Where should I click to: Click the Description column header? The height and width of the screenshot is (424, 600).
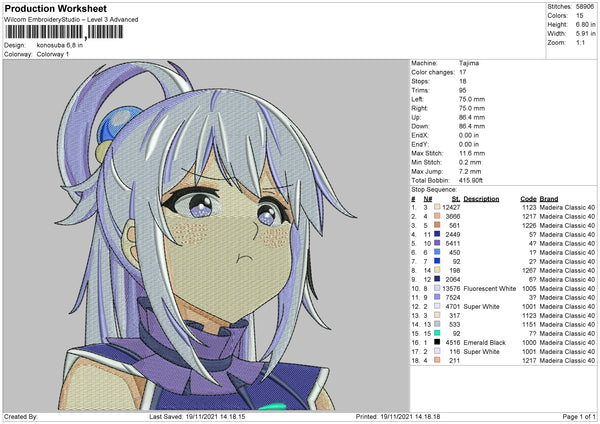[x=481, y=199]
